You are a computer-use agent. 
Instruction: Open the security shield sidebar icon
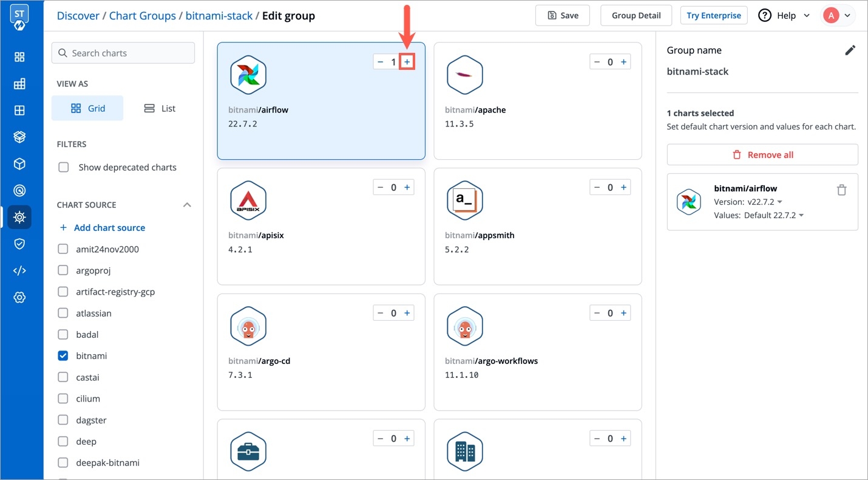tap(19, 244)
